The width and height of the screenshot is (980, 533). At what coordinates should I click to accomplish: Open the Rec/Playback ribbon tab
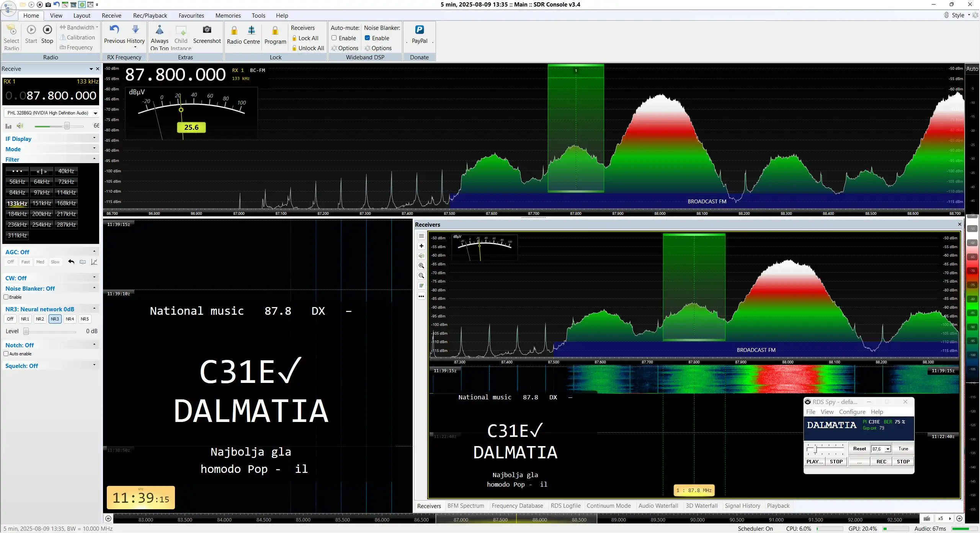coord(150,15)
